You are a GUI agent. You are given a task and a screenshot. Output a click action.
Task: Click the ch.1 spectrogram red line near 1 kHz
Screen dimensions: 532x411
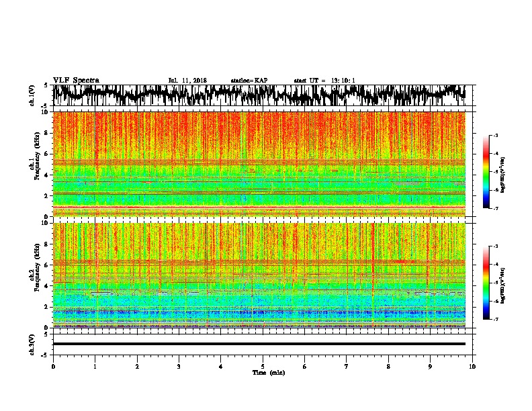pyautogui.click(x=259, y=207)
